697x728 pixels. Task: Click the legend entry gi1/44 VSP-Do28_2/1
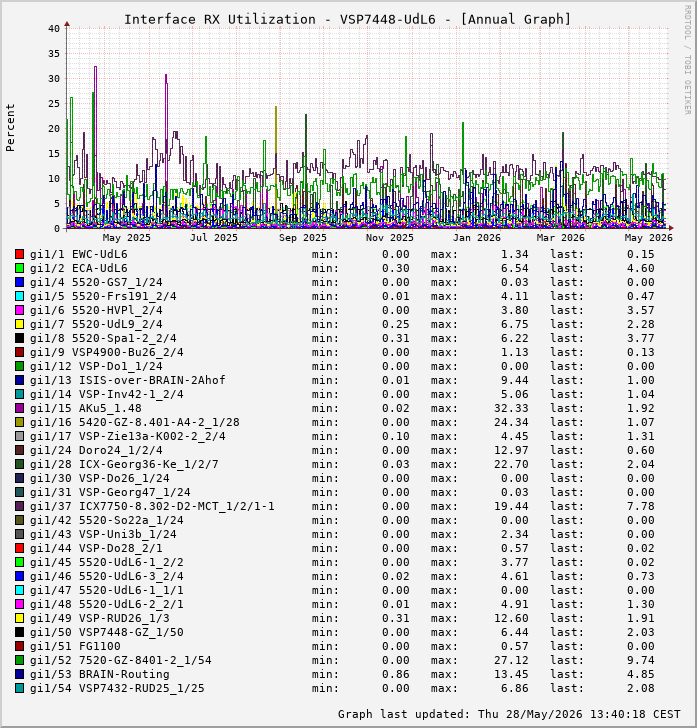96,548
